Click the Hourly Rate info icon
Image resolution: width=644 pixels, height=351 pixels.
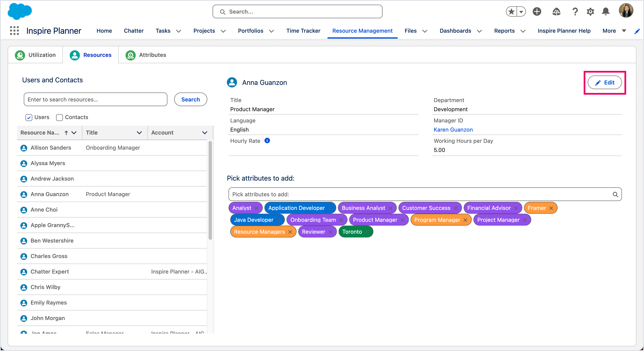point(267,141)
